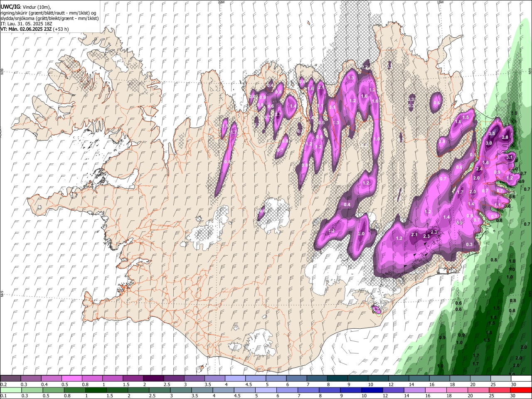Image resolution: width=532 pixels, height=399 pixels.
Task: Click the 16 light pink rain legend swatch
Action: coord(435,390)
